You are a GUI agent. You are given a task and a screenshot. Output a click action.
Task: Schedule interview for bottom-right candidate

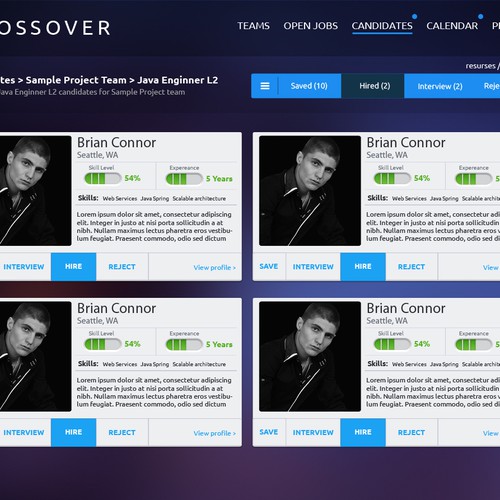313,432
